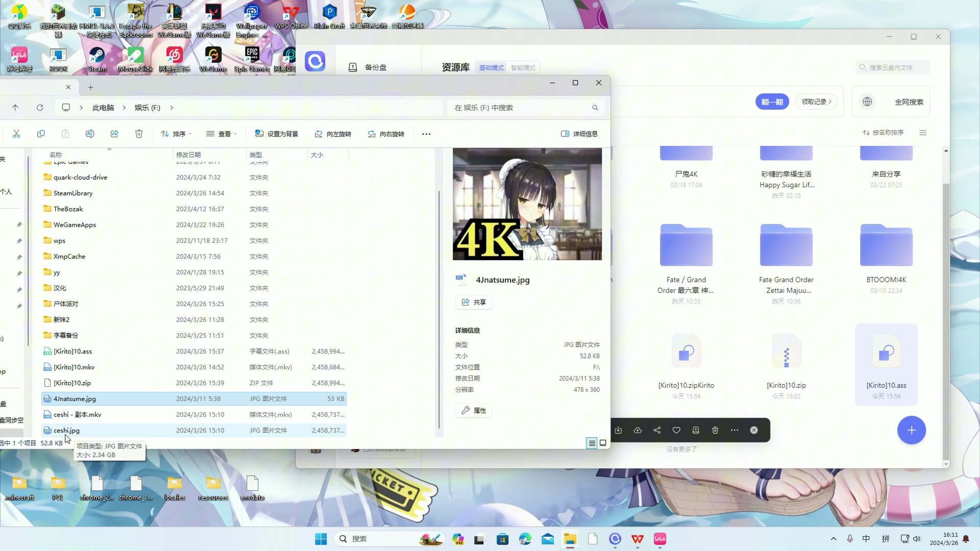980x551 pixels.
Task: Expand the more options ellipsis menu
Action: point(426,133)
